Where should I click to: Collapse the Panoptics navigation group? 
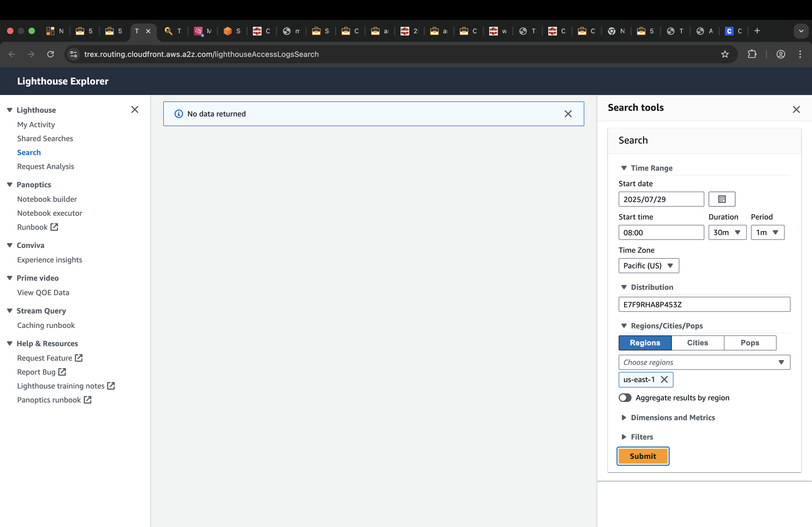pyautogui.click(x=10, y=185)
